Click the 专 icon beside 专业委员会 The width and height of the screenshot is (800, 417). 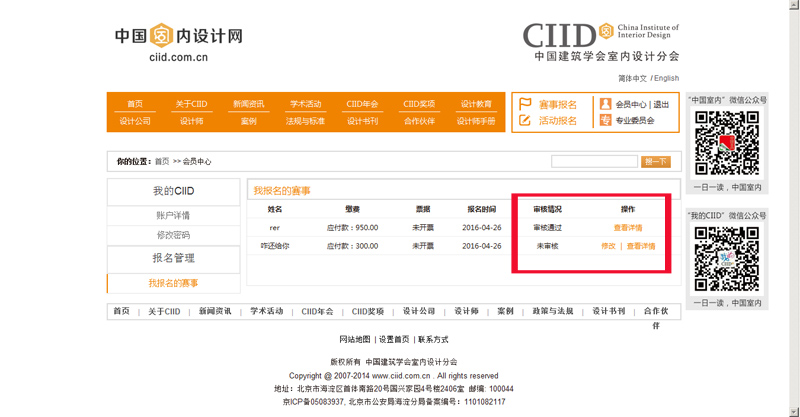[x=605, y=121]
